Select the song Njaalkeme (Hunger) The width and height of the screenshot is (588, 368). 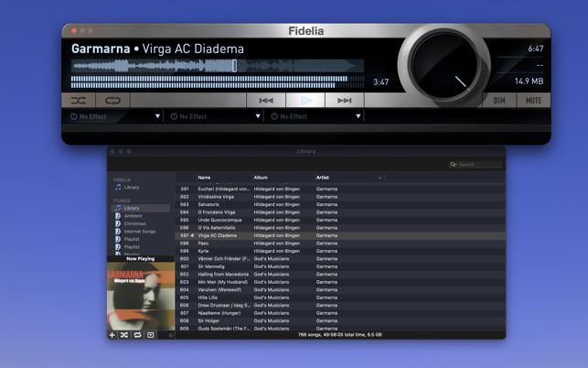click(x=219, y=313)
